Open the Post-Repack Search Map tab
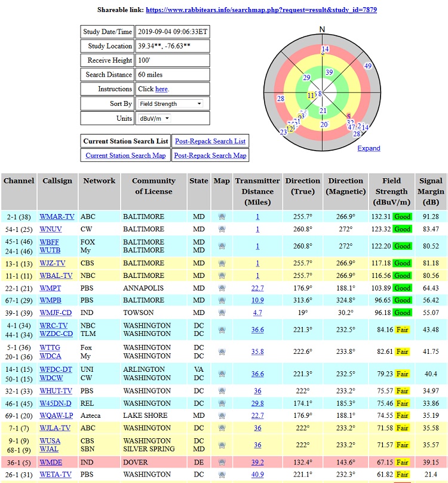 [x=210, y=155]
